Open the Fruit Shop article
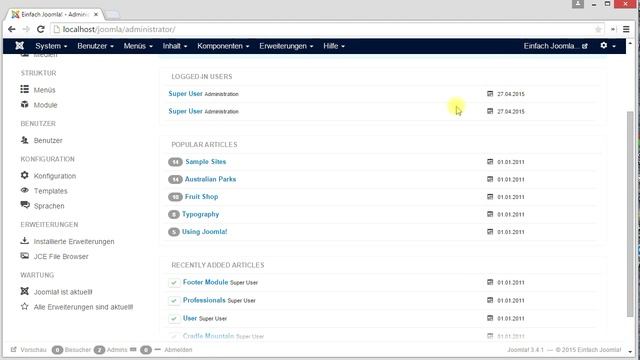 pyautogui.click(x=201, y=197)
